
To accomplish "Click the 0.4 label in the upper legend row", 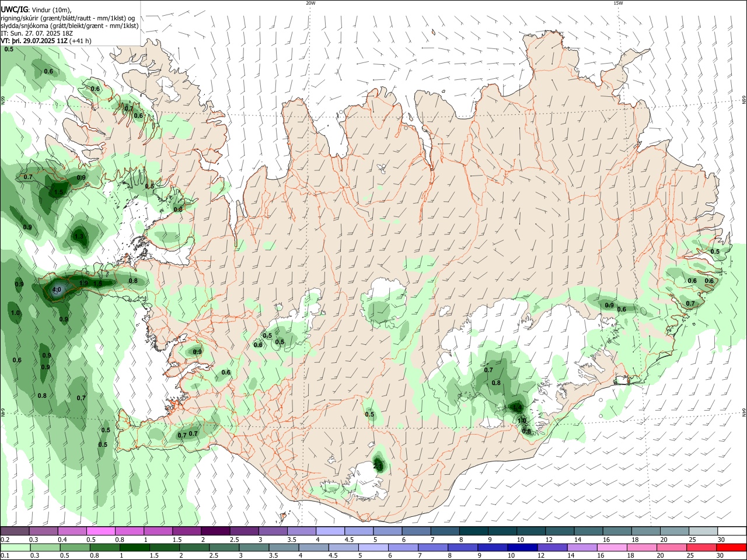I will (62, 540).
